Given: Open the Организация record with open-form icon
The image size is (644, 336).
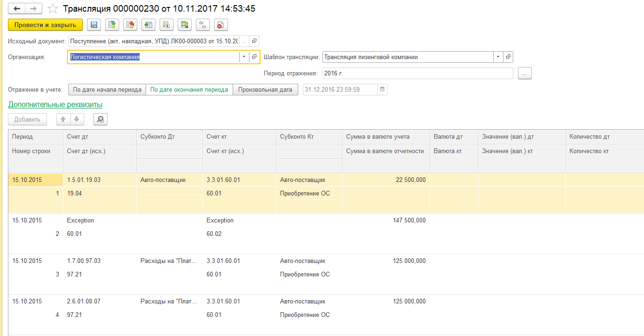Looking at the screenshot, I should tap(254, 57).
